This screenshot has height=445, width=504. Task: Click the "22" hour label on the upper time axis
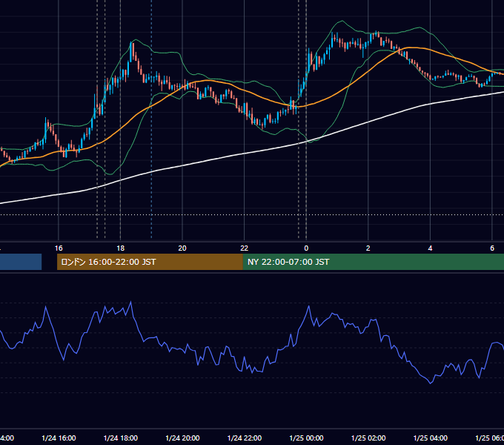click(245, 248)
